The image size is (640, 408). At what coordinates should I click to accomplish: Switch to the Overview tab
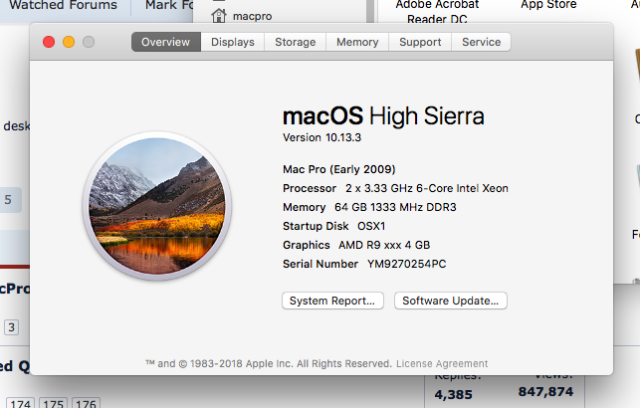pyautogui.click(x=166, y=42)
